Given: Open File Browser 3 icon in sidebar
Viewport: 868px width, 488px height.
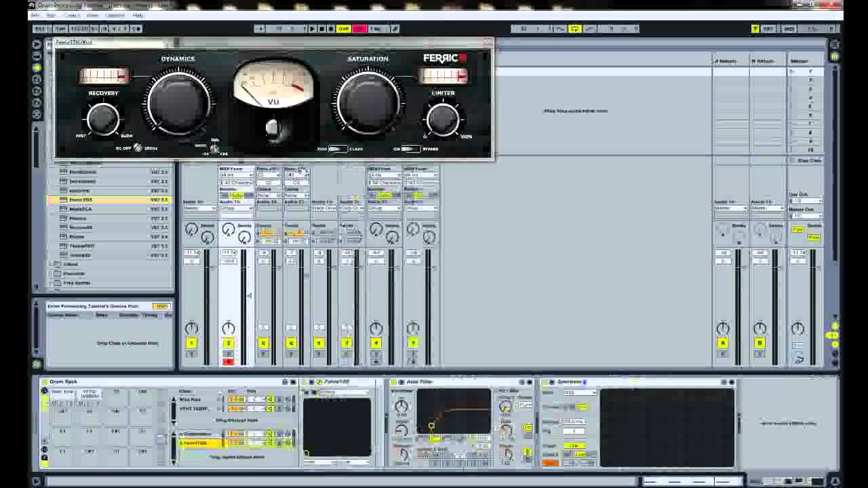Looking at the screenshot, I should click(37, 103).
